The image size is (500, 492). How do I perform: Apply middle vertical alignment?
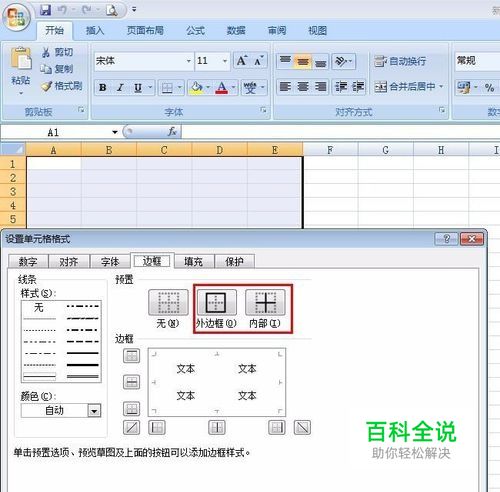tap(303, 61)
